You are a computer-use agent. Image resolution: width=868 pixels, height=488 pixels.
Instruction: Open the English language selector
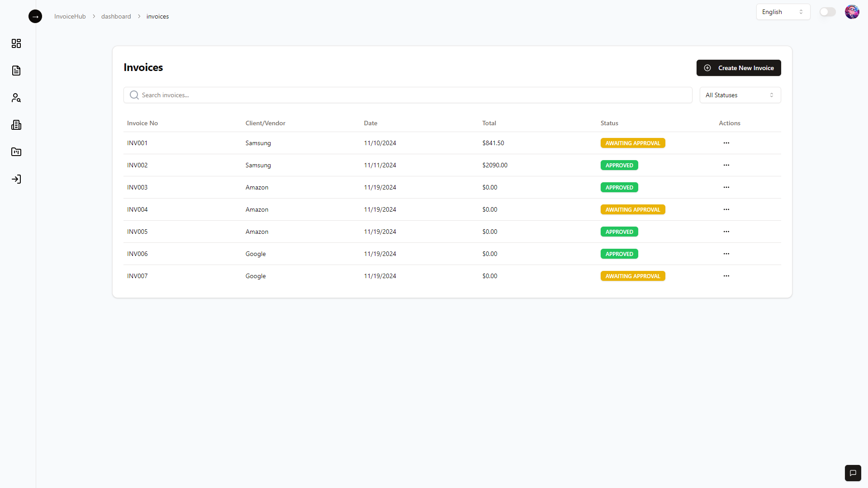(783, 12)
